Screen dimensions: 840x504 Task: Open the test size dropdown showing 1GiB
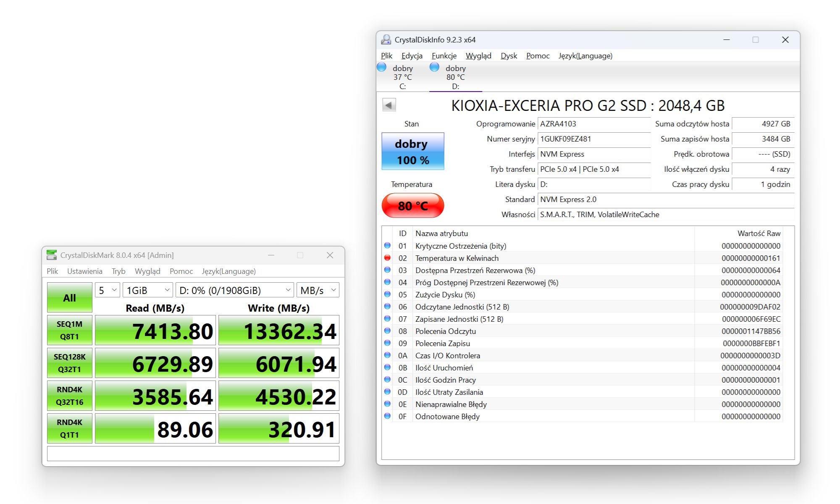click(x=148, y=290)
